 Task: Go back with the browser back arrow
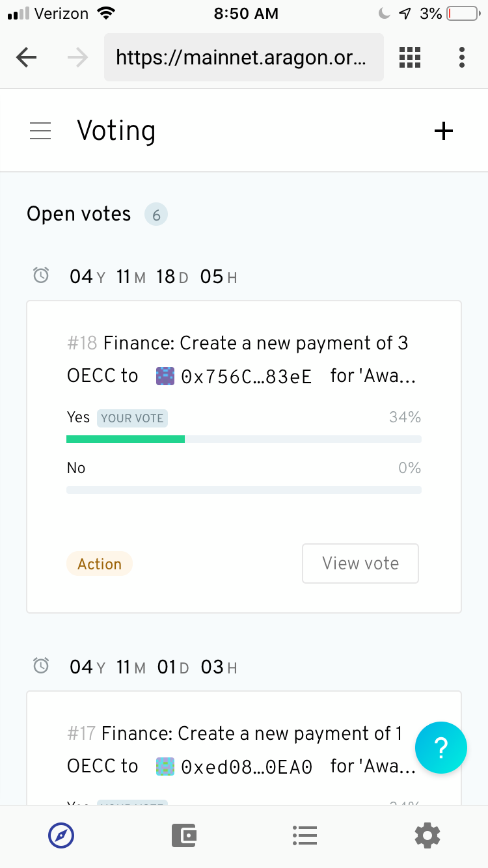(26, 58)
